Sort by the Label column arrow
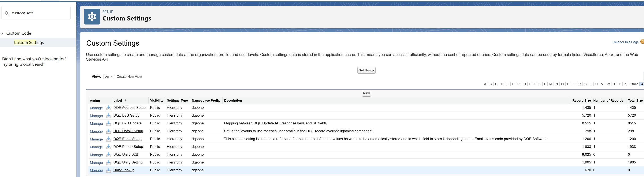Screen dimensions: 644x177 click(125, 101)
